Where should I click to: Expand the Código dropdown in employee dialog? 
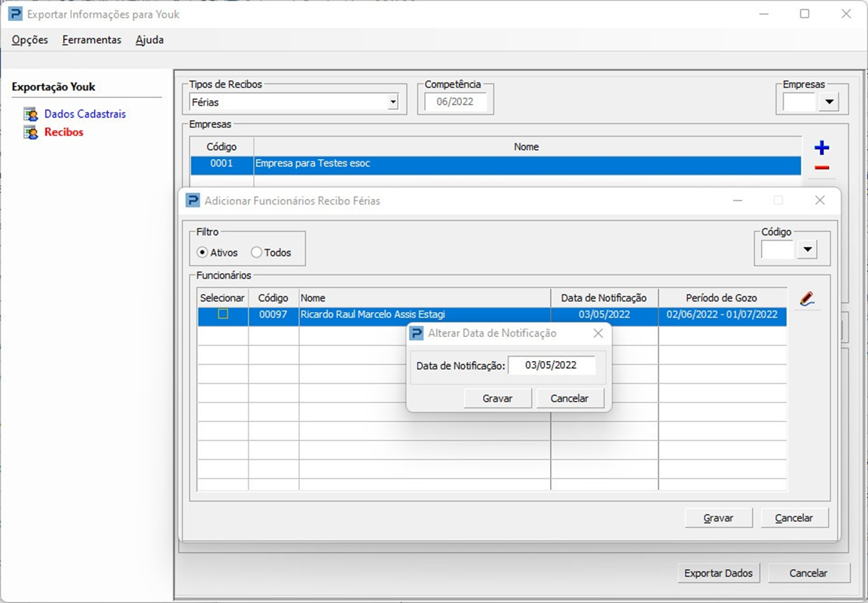tap(807, 249)
